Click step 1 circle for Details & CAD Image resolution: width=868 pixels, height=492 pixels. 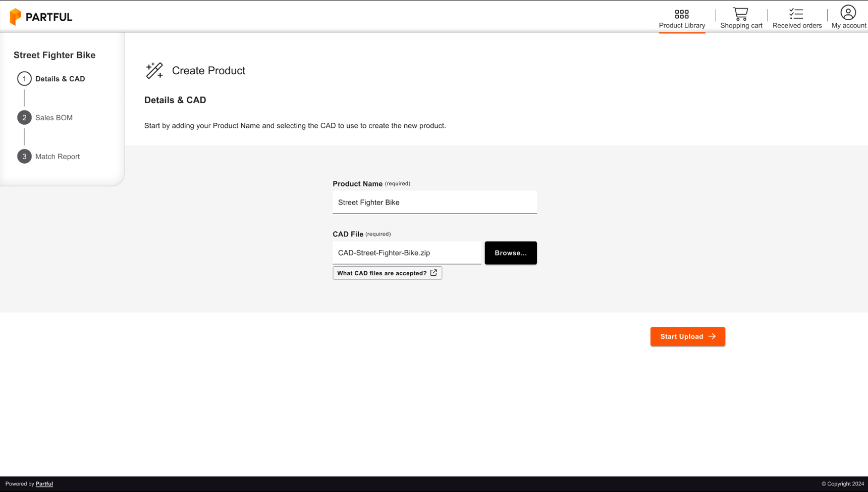(24, 79)
